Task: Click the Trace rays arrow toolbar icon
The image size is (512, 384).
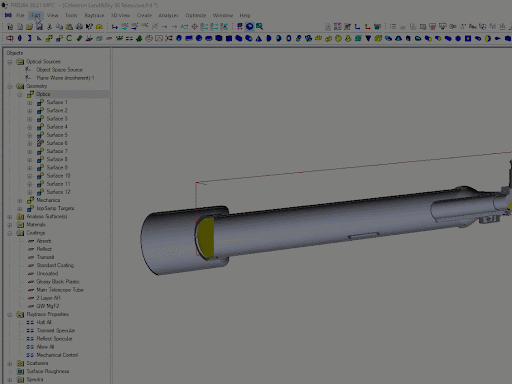Action: (x=115, y=27)
